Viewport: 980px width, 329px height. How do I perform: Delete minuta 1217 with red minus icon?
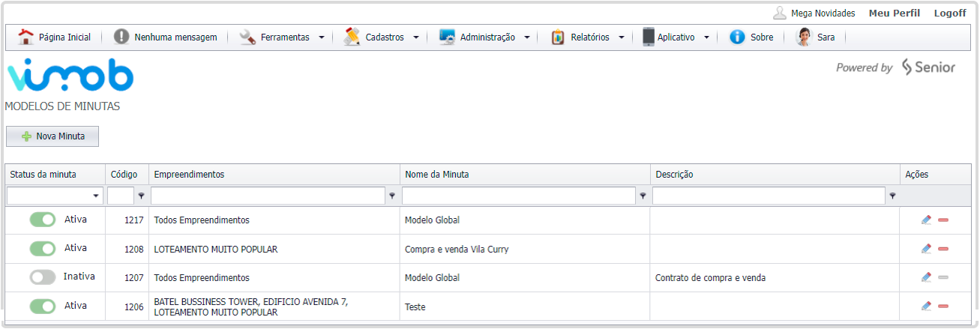pos(943,220)
